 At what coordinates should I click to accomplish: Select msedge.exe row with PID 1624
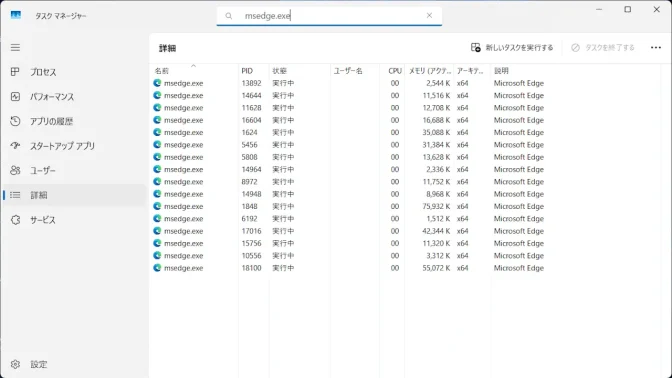click(x=405, y=132)
